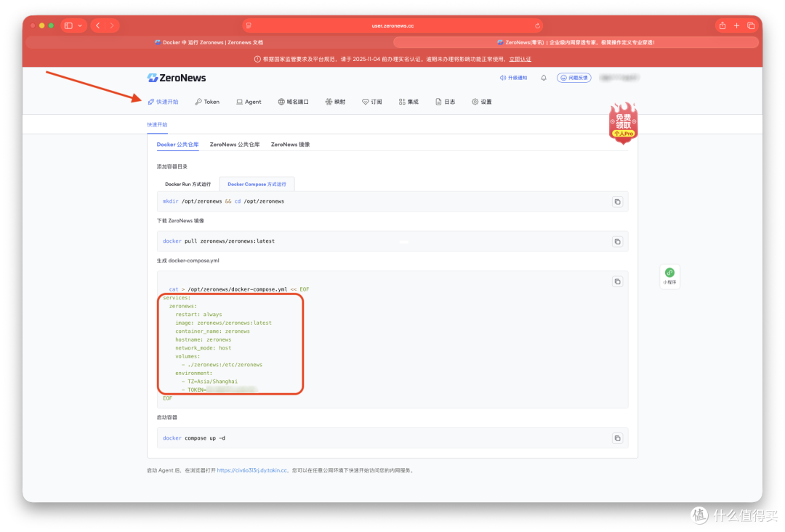785x532 pixels.
Task: Select the ZeroNews 镜像 tab
Action: coord(290,144)
